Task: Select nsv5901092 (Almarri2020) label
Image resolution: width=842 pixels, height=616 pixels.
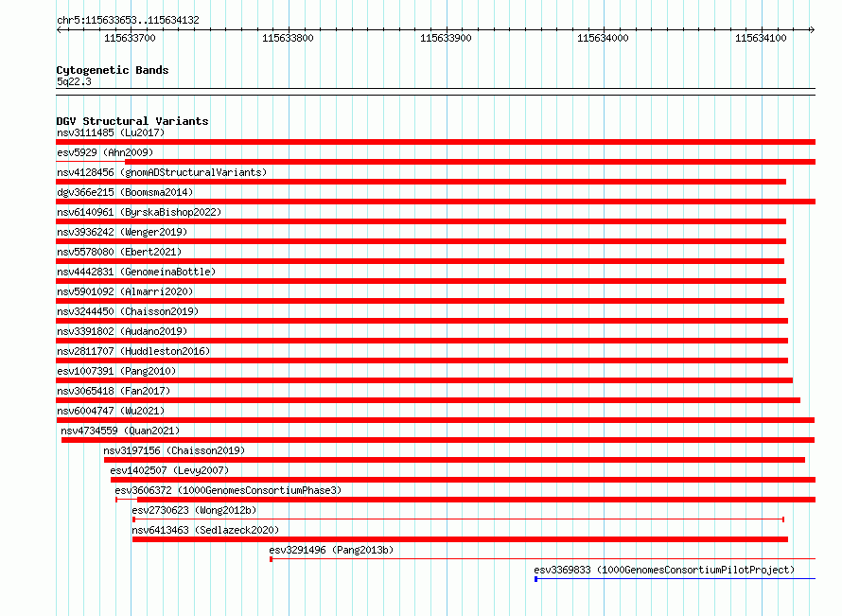Action: pyautogui.click(x=125, y=291)
